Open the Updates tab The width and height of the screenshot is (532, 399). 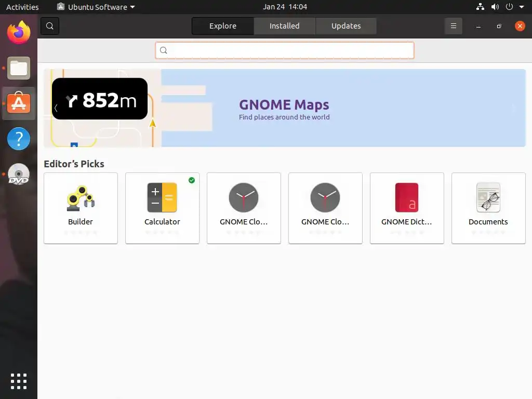click(x=346, y=26)
